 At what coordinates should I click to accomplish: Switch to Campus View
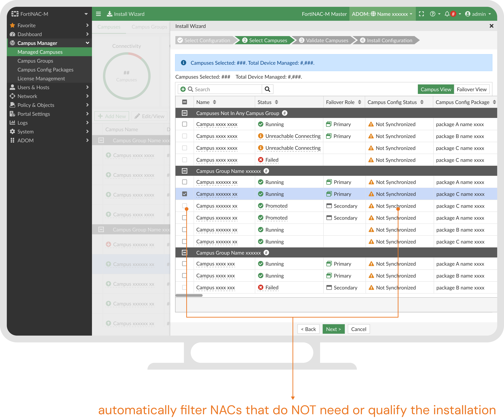436,89
